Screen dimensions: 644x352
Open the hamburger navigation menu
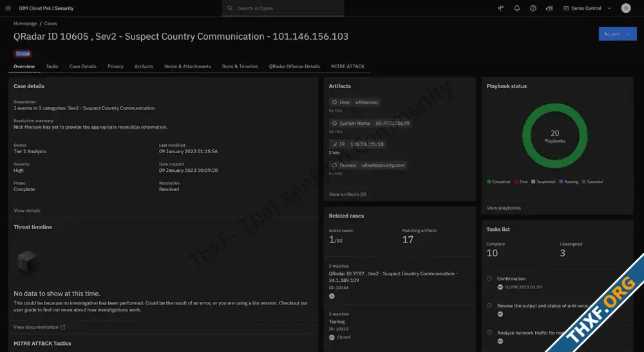(x=8, y=8)
